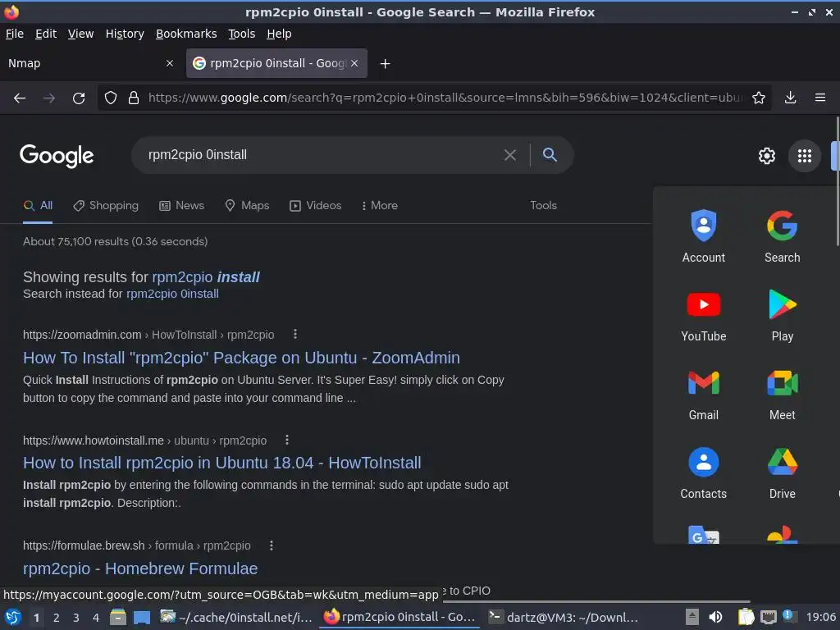Close the Nmap tab
This screenshot has height=630, width=840.
pyautogui.click(x=169, y=63)
